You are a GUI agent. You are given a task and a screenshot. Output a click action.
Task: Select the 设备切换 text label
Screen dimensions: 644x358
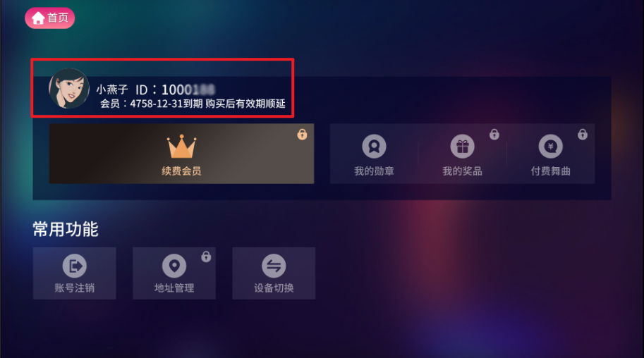coord(274,288)
